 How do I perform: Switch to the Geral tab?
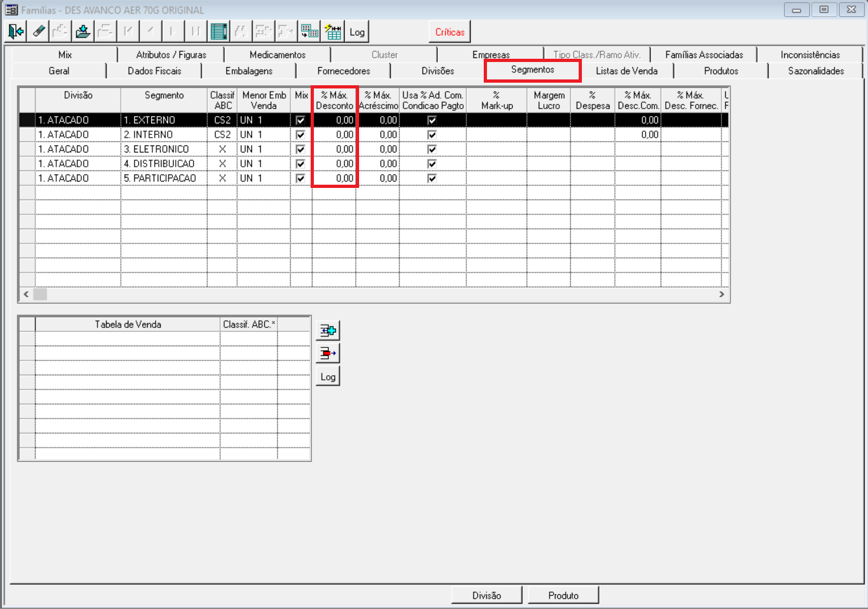(59, 71)
